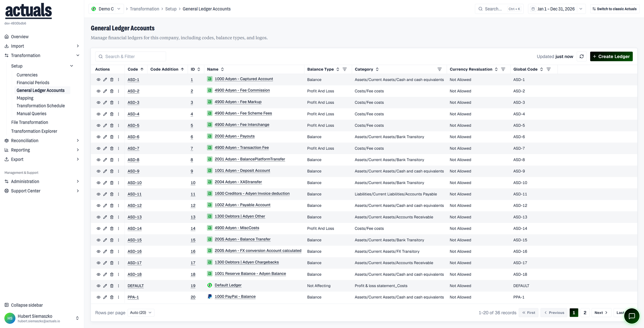Filter the Category column
Viewport: 644px width, 328px height.
click(x=440, y=69)
